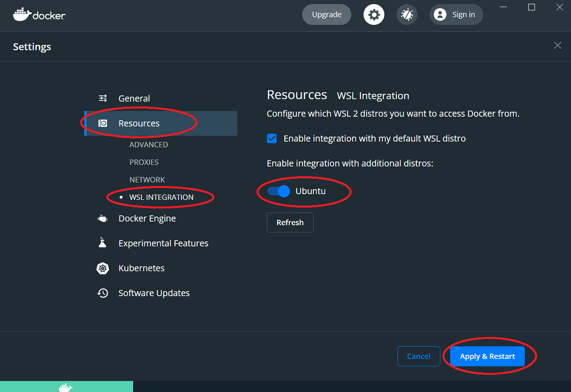Click Apply & Restart

click(487, 356)
